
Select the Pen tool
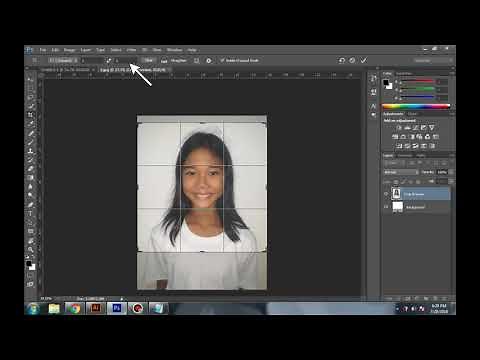(30, 204)
